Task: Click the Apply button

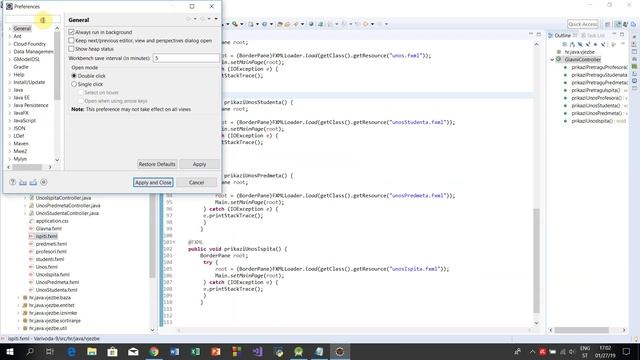Action: pyautogui.click(x=199, y=164)
